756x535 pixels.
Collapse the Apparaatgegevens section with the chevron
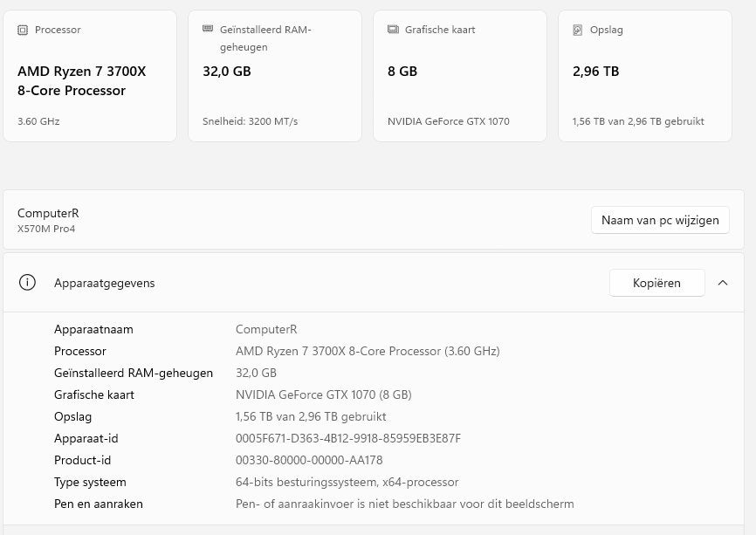[x=723, y=283]
